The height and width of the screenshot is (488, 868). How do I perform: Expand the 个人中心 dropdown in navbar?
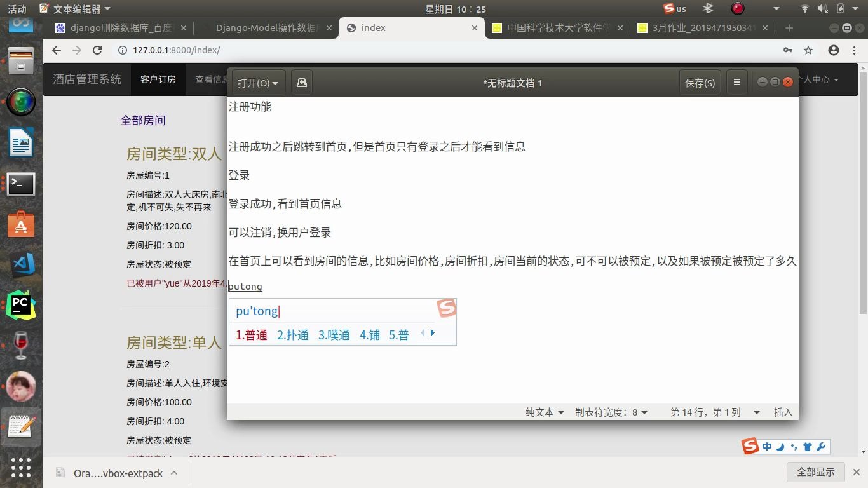click(820, 79)
